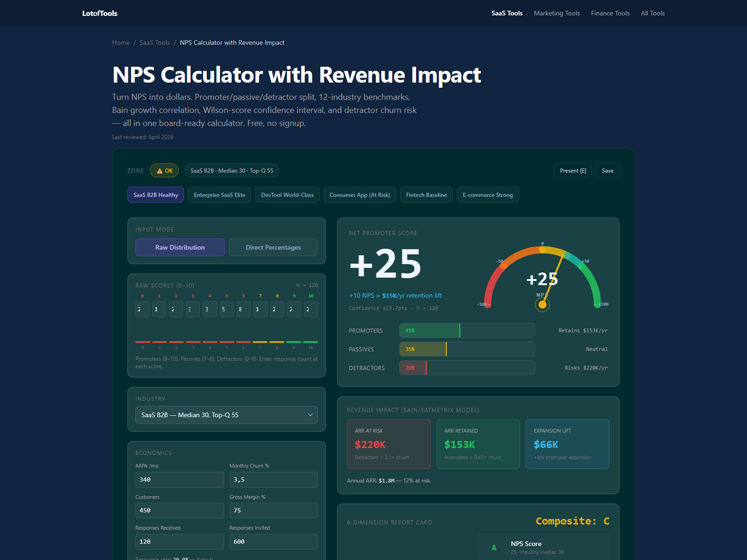Click the NPS Score grade A icon

[x=494, y=548]
